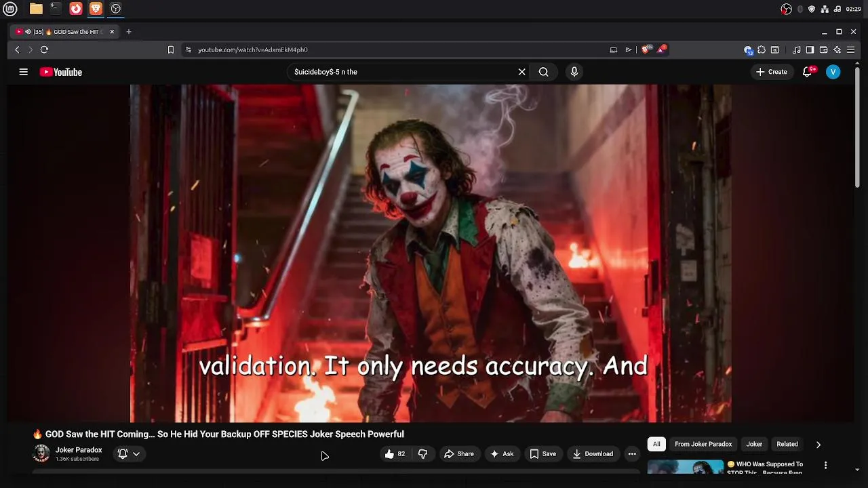Image resolution: width=868 pixels, height=488 pixels.
Task: Click the Ask button
Action: (502, 454)
